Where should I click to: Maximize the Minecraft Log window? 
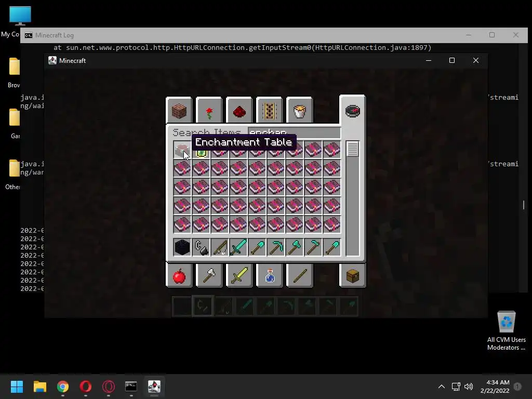click(492, 35)
